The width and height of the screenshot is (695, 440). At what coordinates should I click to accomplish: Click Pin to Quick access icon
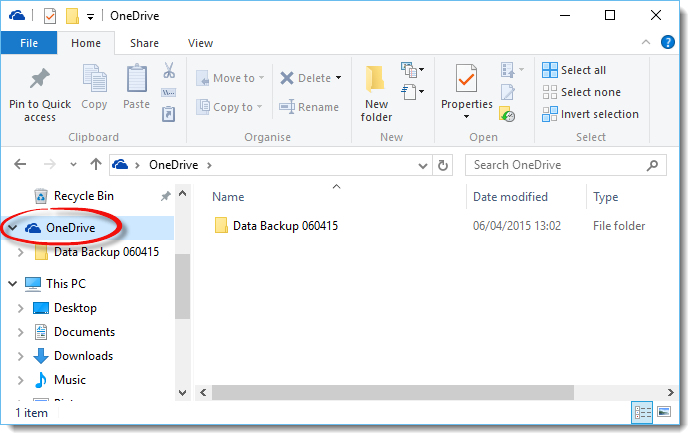pos(40,78)
